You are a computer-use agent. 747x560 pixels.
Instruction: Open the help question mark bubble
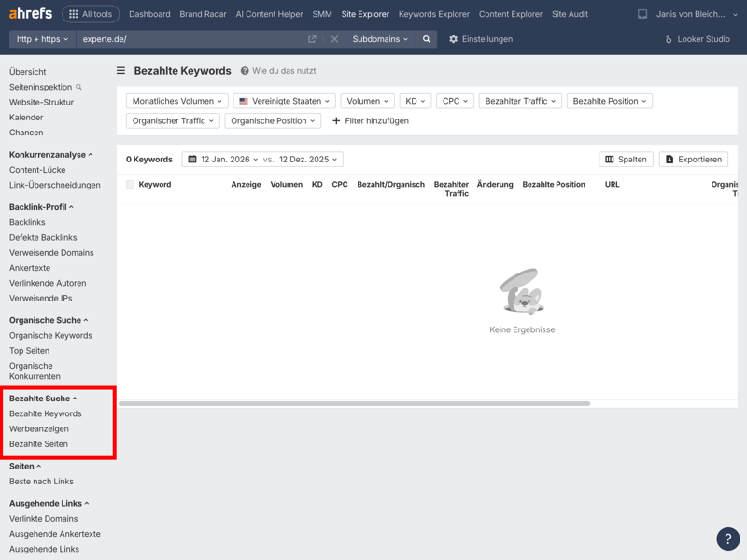tap(727, 539)
